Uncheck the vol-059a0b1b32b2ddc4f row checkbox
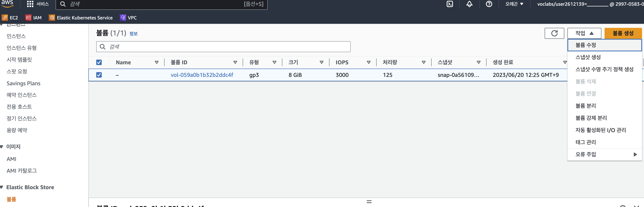 [99, 75]
